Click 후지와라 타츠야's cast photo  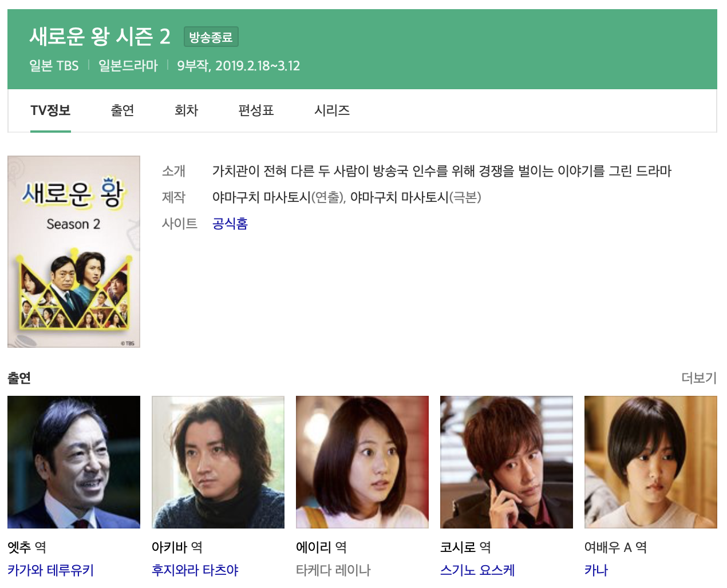[218, 462]
